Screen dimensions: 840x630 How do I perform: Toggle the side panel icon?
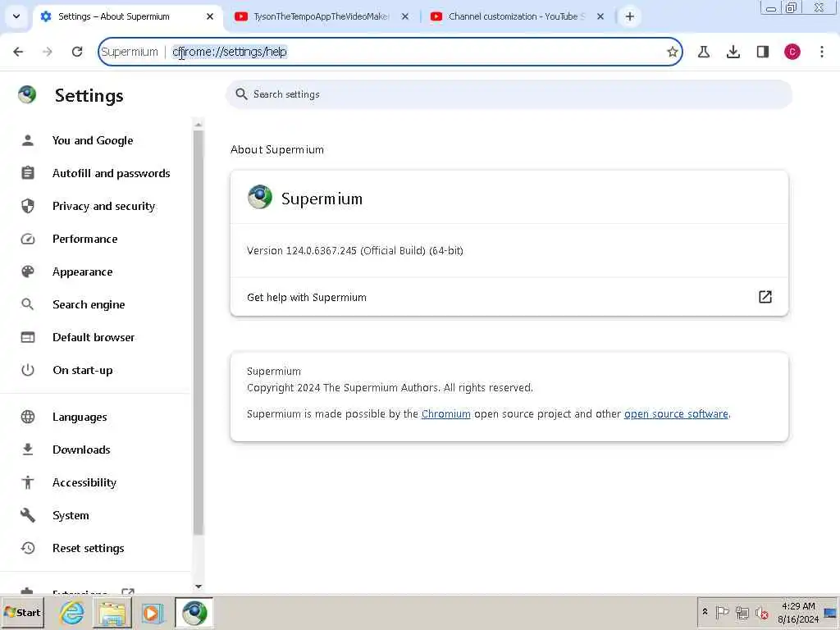click(x=763, y=52)
